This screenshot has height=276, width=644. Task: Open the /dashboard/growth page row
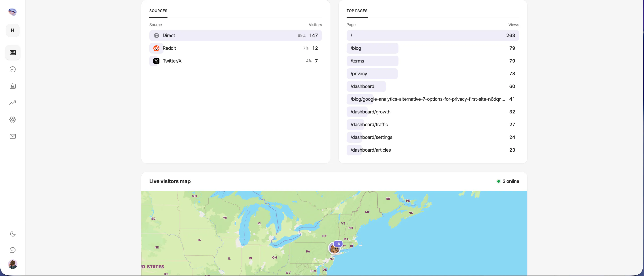pyautogui.click(x=432, y=112)
